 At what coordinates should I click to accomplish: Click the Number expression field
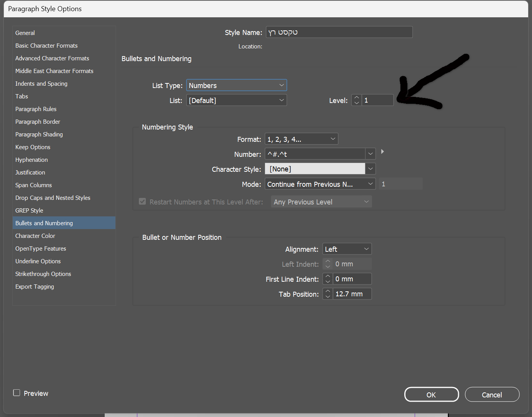[315, 154]
